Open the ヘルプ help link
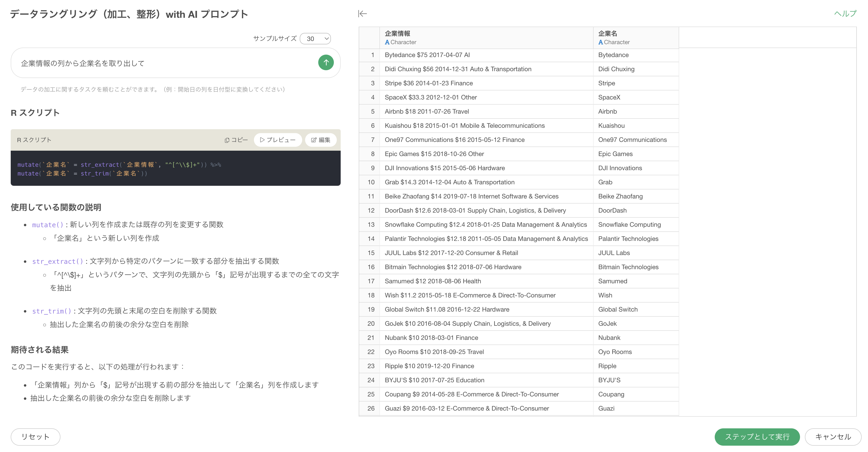The height and width of the screenshot is (452, 868). coord(845,14)
